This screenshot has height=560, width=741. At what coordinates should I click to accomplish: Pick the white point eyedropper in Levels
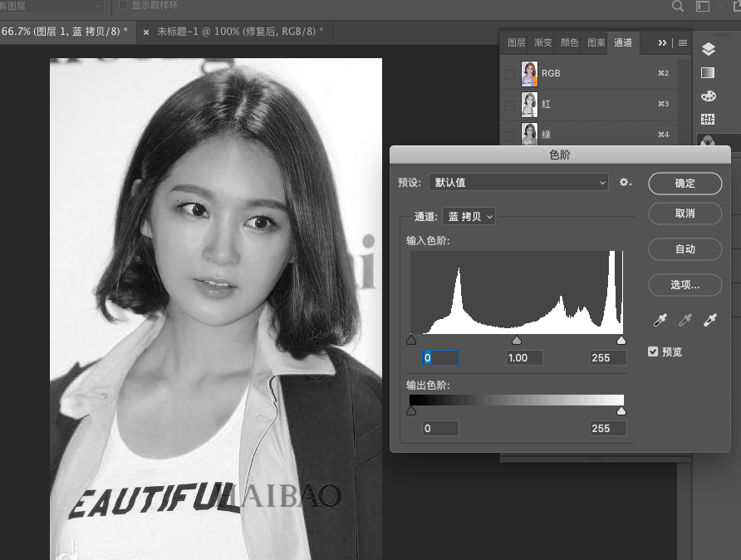(x=710, y=320)
